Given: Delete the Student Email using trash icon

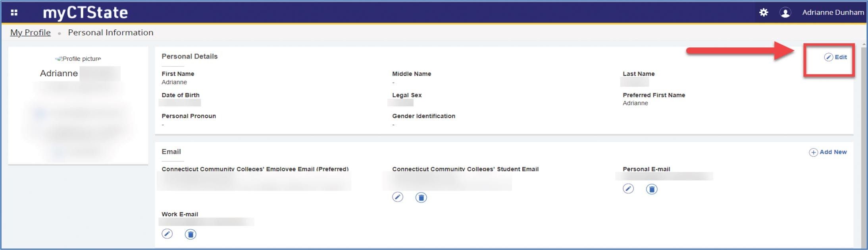Looking at the screenshot, I should point(421,198).
